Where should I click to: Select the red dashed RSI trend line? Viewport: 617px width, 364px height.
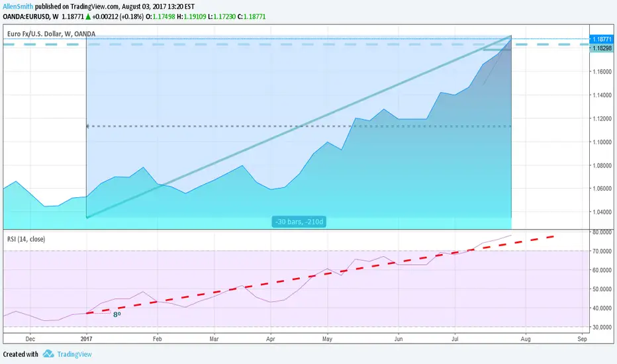tap(320, 275)
